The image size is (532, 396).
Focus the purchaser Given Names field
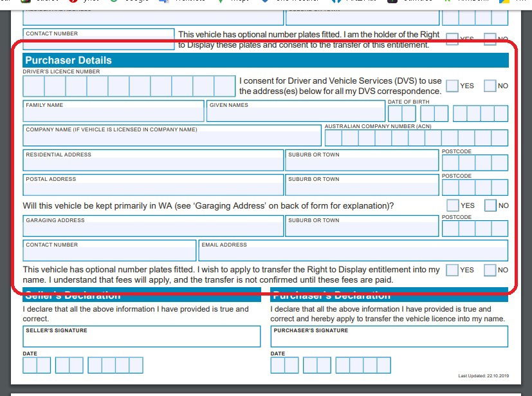click(x=295, y=111)
